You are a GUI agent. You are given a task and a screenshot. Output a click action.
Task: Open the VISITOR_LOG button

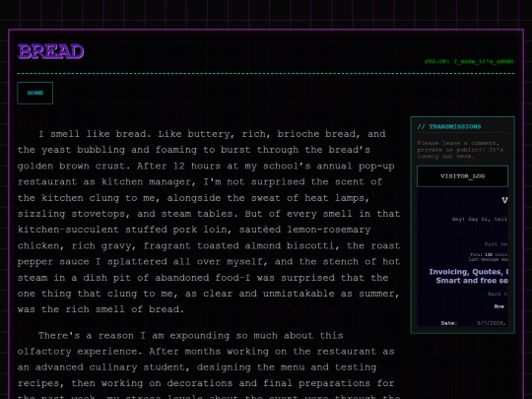462,176
